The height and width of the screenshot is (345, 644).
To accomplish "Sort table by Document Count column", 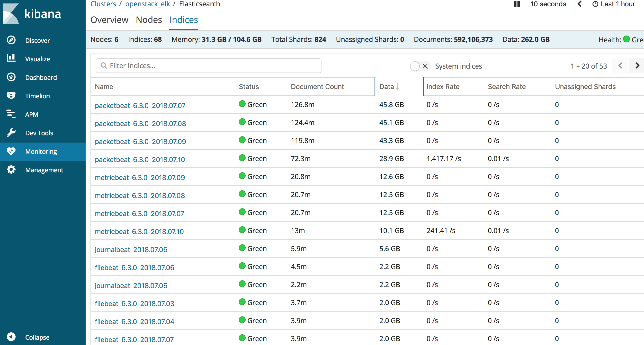I will click(317, 87).
